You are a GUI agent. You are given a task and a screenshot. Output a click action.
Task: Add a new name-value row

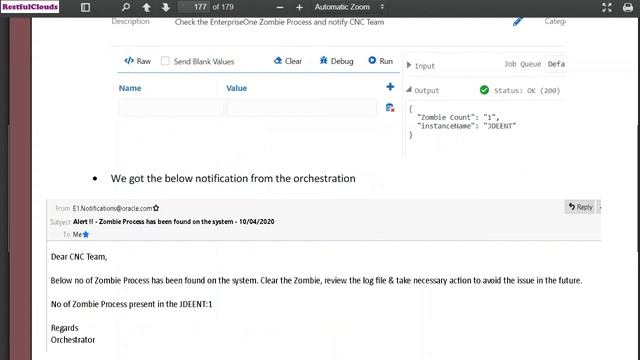click(x=390, y=87)
